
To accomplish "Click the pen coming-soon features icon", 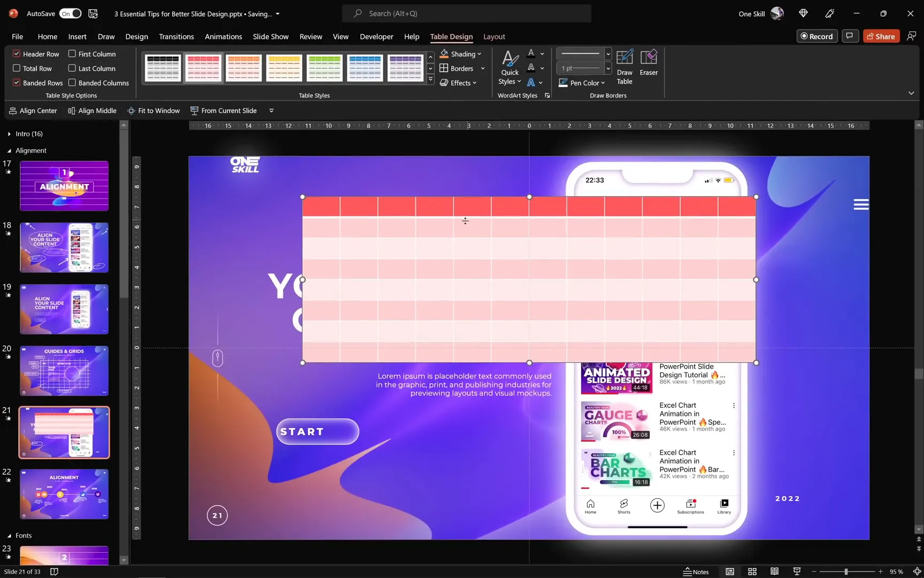I will (830, 13).
